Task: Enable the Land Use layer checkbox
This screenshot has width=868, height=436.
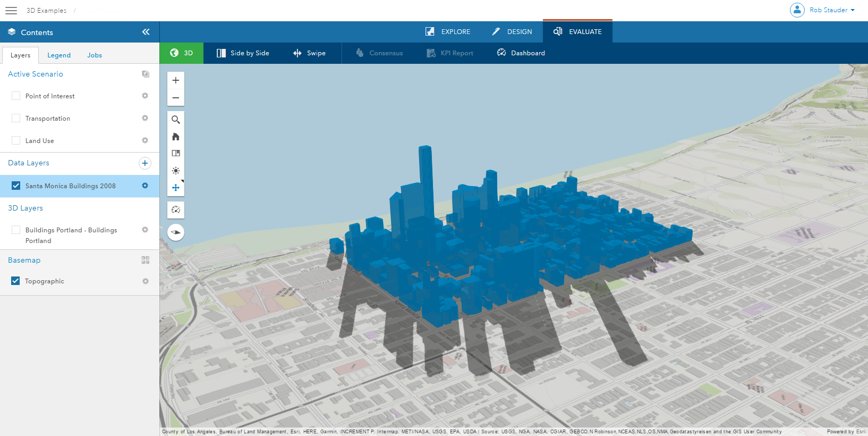Action: pyautogui.click(x=16, y=140)
